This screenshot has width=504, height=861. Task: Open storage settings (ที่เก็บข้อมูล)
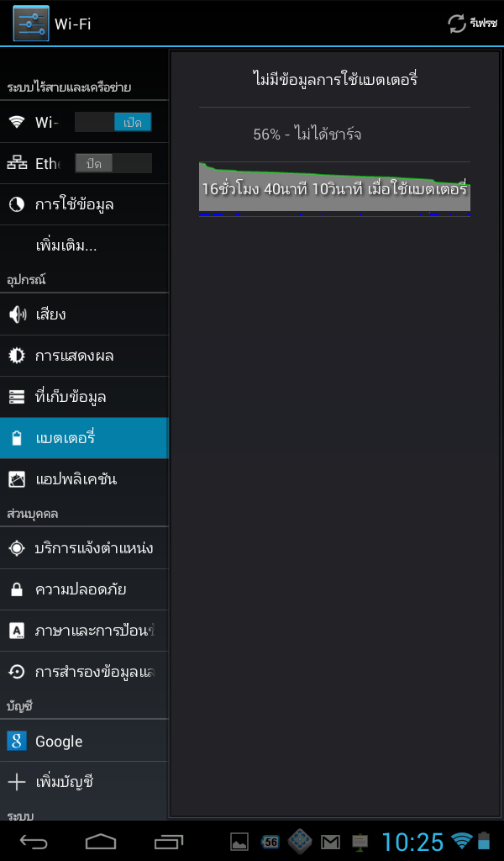pos(84,397)
